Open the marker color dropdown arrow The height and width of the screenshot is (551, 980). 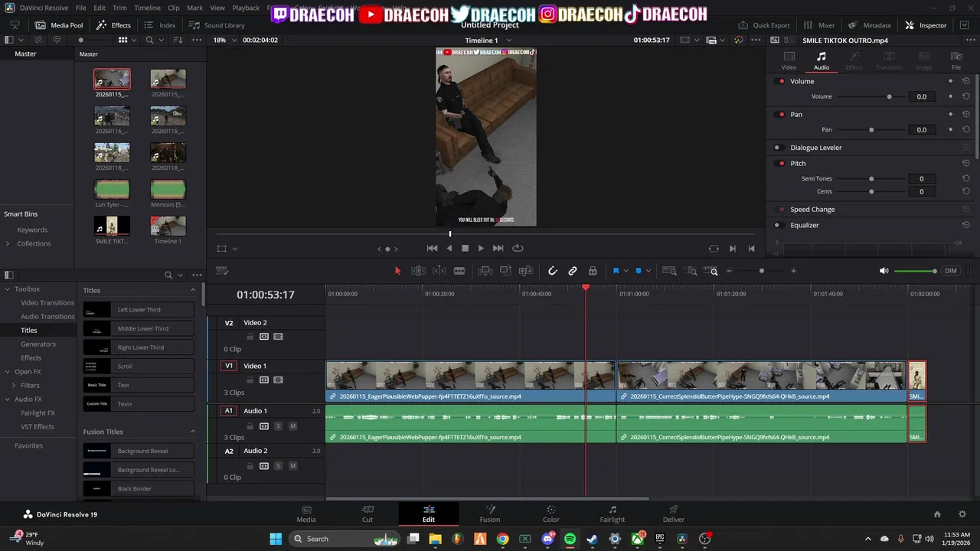(x=648, y=271)
